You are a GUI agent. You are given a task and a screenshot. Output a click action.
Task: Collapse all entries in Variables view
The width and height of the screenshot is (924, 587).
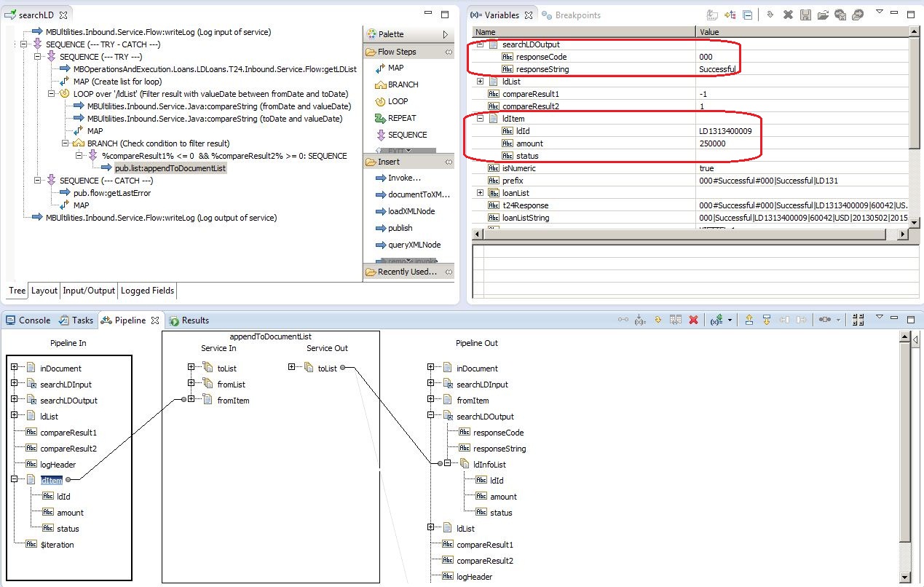click(x=748, y=15)
